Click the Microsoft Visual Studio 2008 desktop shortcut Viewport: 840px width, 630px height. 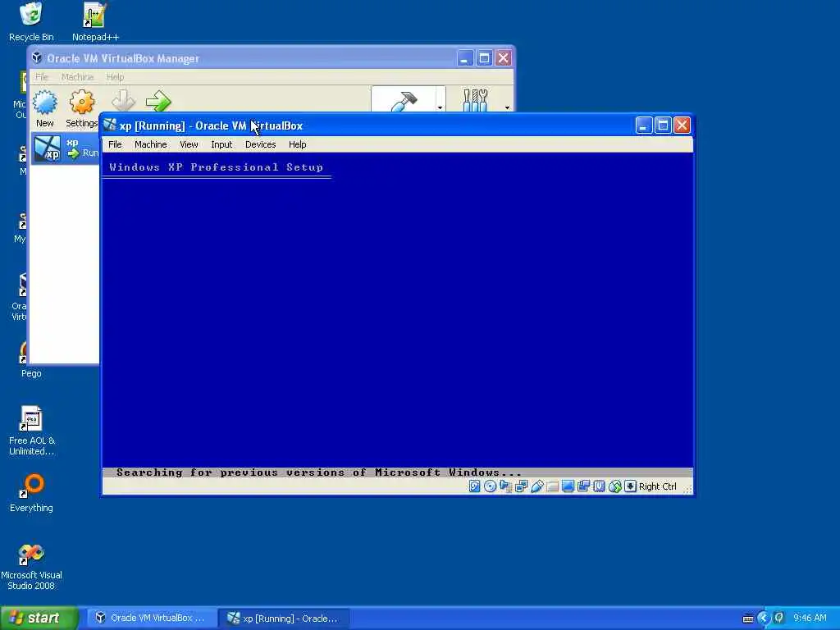click(31, 567)
